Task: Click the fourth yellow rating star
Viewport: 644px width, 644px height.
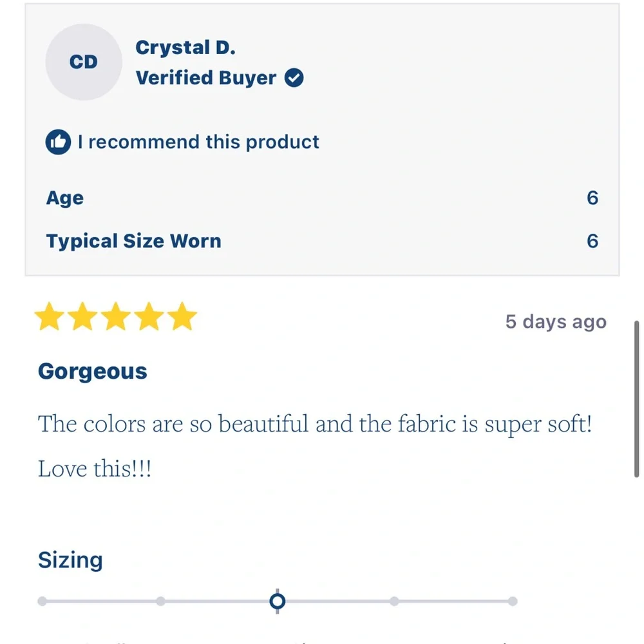Action: 149,316
